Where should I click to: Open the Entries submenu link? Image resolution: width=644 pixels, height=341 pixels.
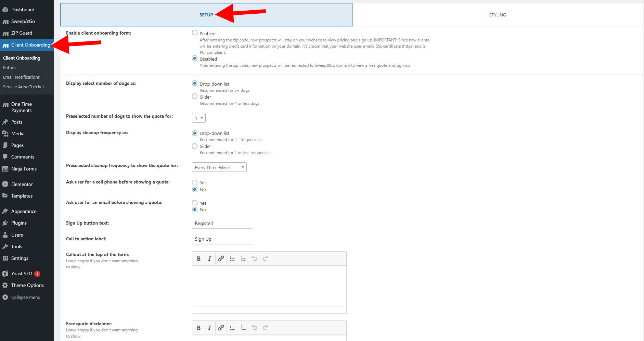click(10, 68)
